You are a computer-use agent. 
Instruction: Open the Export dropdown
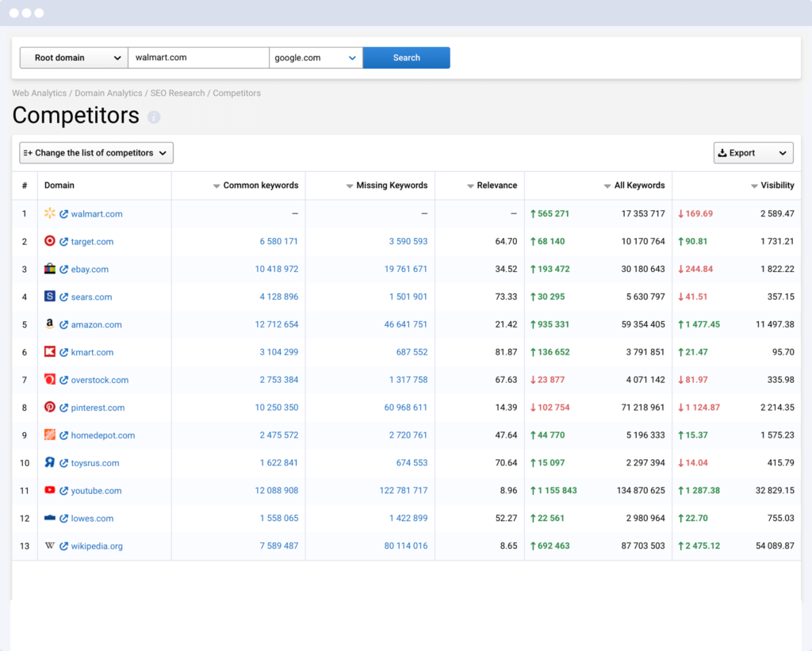(x=753, y=153)
